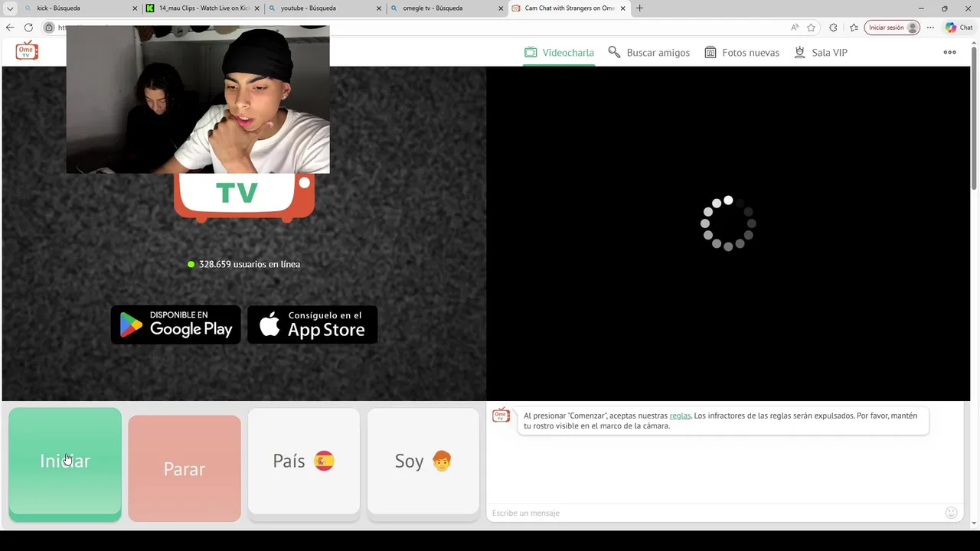Open the Favorites list icon
980x551 pixels.
854,28
